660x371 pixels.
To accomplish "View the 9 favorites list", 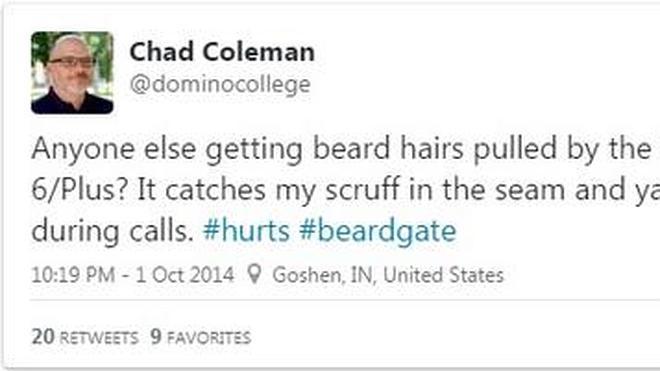I will [201, 337].
